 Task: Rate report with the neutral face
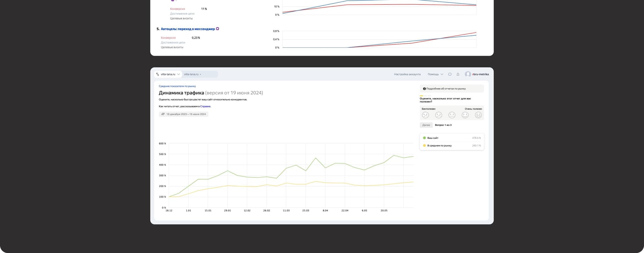coord(452,115)
